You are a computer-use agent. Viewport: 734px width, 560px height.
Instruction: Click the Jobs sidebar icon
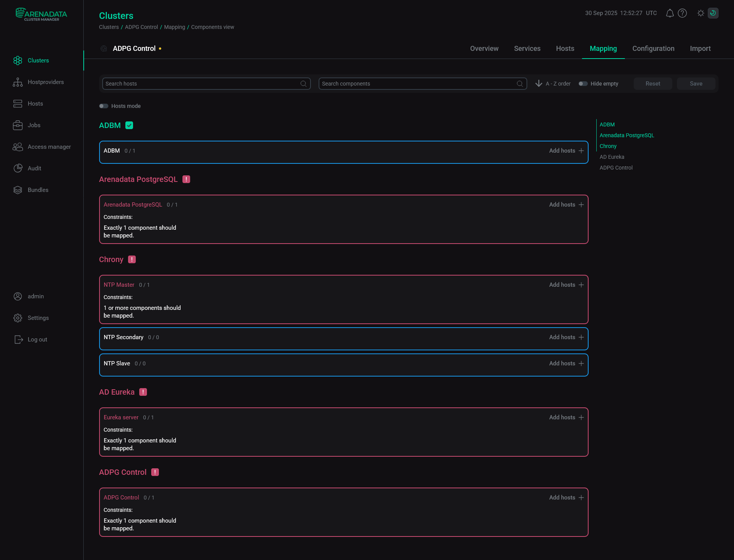tap(18, 125)
